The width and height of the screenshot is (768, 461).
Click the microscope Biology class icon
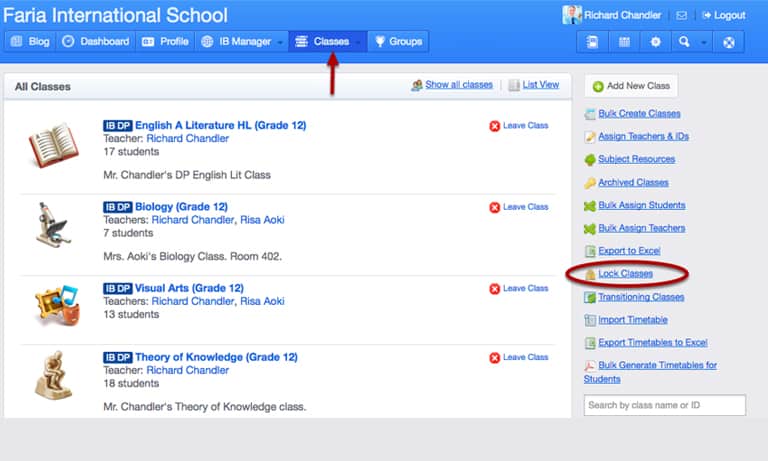pos(52,224)
